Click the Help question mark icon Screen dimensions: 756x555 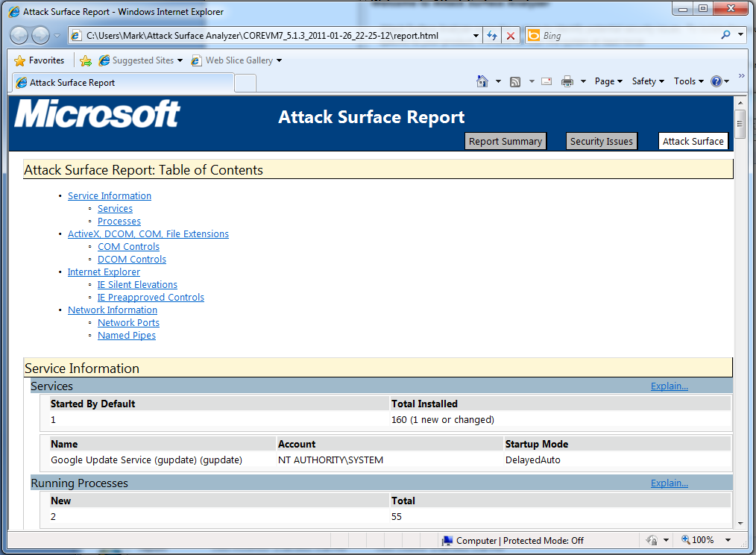pos(716,81)
